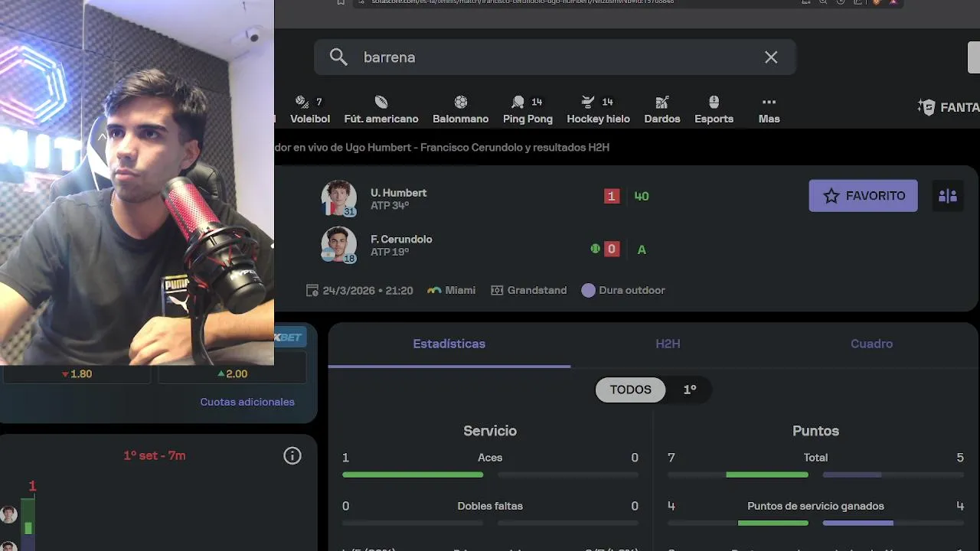980x551 pixels.
Task: Click F. Cerundolo's player avatar
Action: (338, 245)
